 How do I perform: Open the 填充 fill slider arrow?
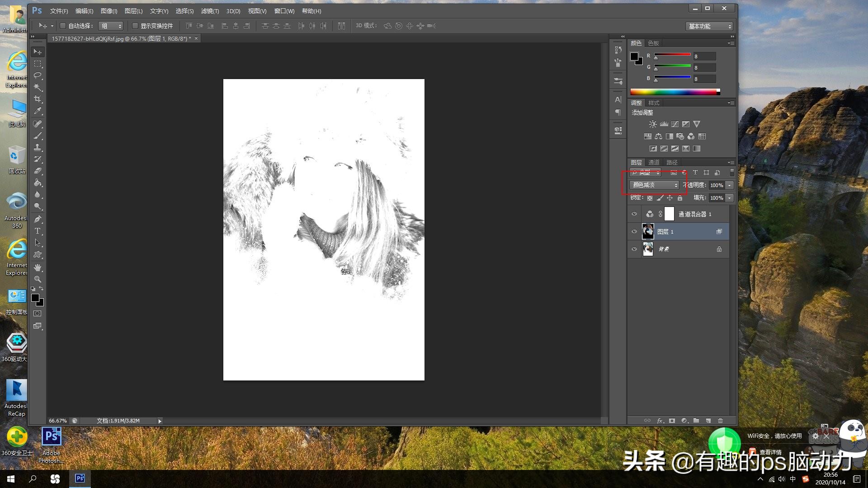pyautogui.click(x=729, y=198)
